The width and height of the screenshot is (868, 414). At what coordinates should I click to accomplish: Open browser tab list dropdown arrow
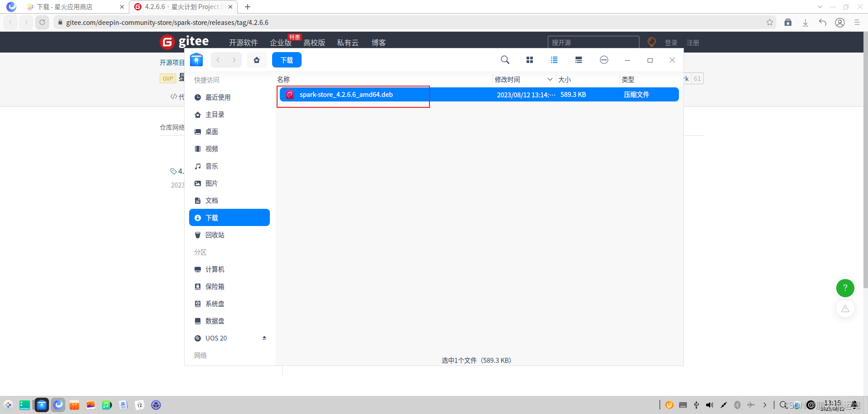click(820, 7)
